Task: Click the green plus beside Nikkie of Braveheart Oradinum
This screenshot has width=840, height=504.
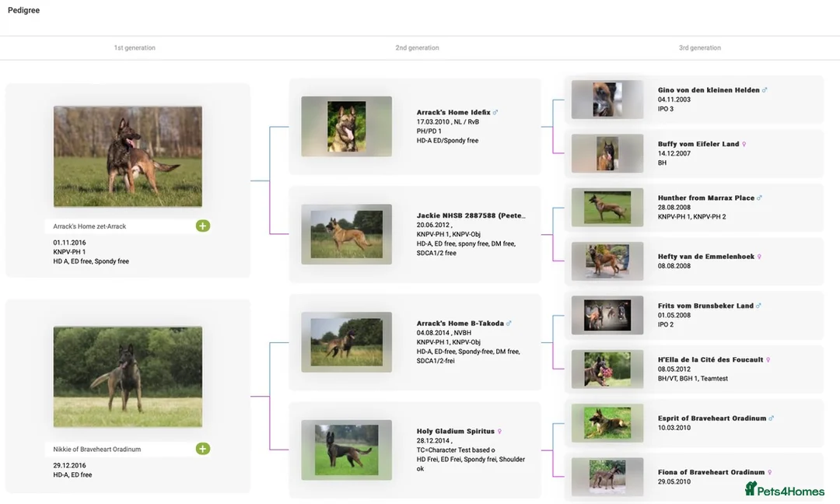Action: 203,449
